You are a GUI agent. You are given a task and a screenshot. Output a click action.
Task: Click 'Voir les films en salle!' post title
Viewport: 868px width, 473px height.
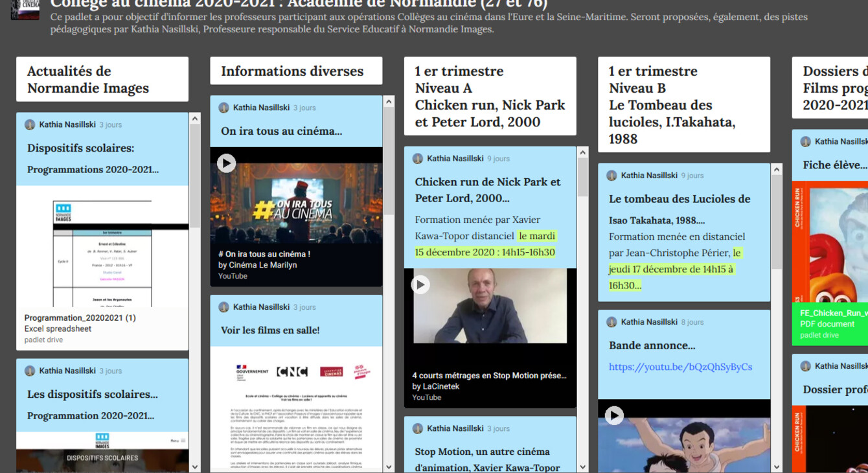click(270, 330)
